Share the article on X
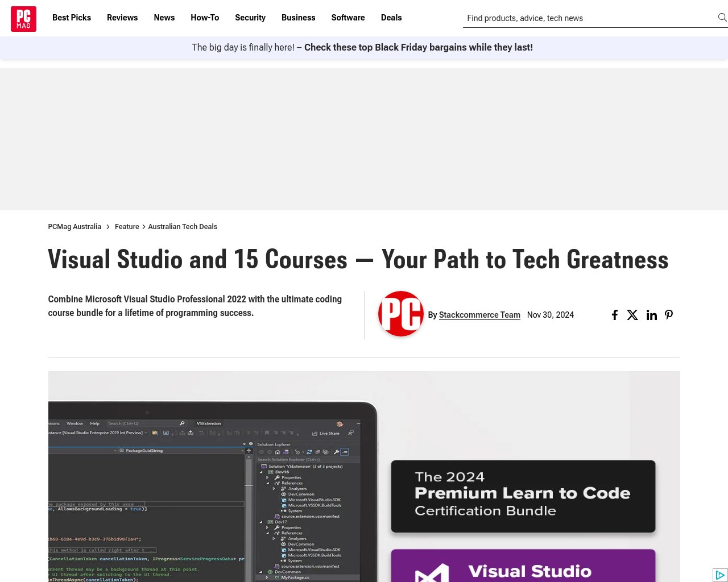This screenshot has height=582, width=728. (632, 315)
